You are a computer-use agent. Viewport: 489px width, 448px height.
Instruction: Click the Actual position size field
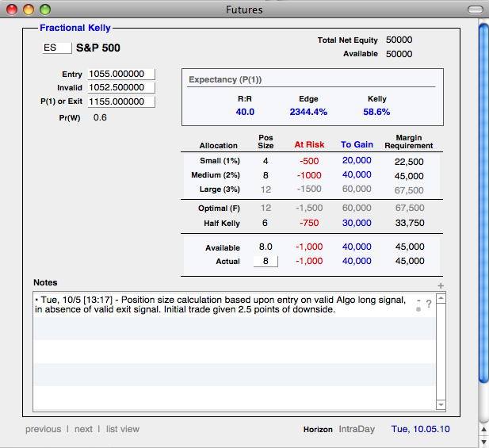click(266, 261)
